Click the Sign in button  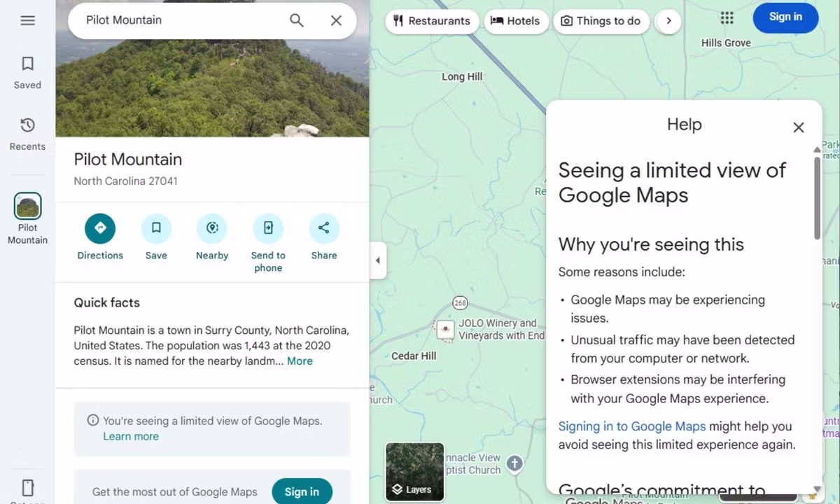coord(785,17)
